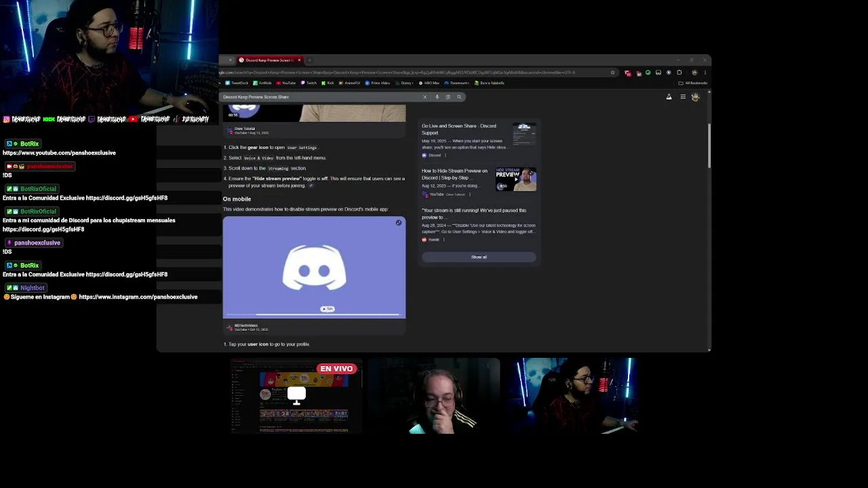Image resolution: width=868 pixels, height=488 pixels.
Task: Open more options for Reddit source
Action: [x=443, y=239]
